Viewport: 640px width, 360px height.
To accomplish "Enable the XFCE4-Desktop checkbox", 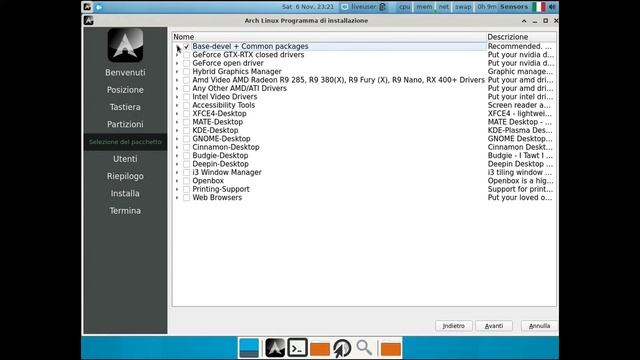I will (x=186, y=113).
